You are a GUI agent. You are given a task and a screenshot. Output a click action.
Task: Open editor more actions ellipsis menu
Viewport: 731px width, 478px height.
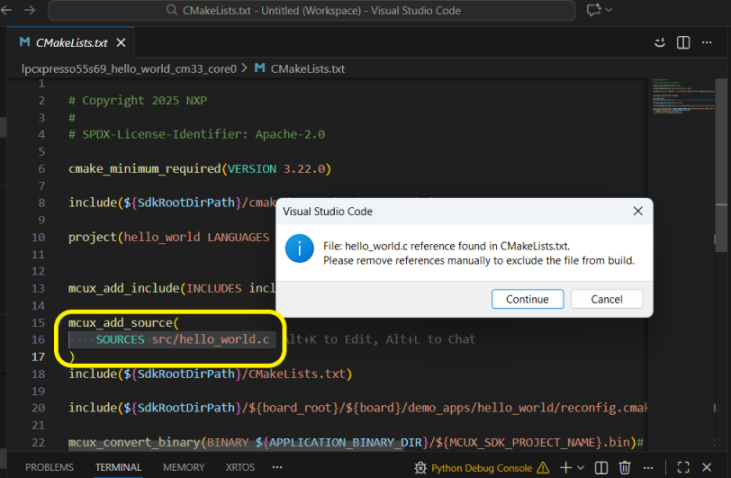tap(709, 43)
